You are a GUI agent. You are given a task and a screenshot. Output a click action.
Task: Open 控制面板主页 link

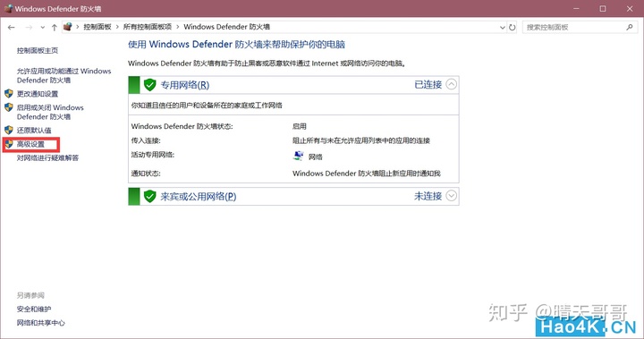coord(38,51)
